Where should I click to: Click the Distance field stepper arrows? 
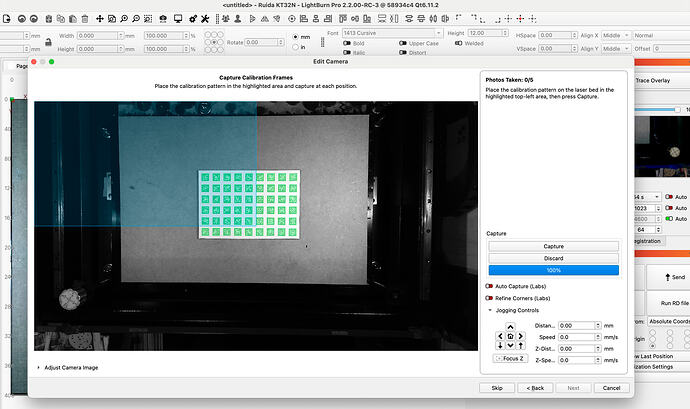point(598,325)
